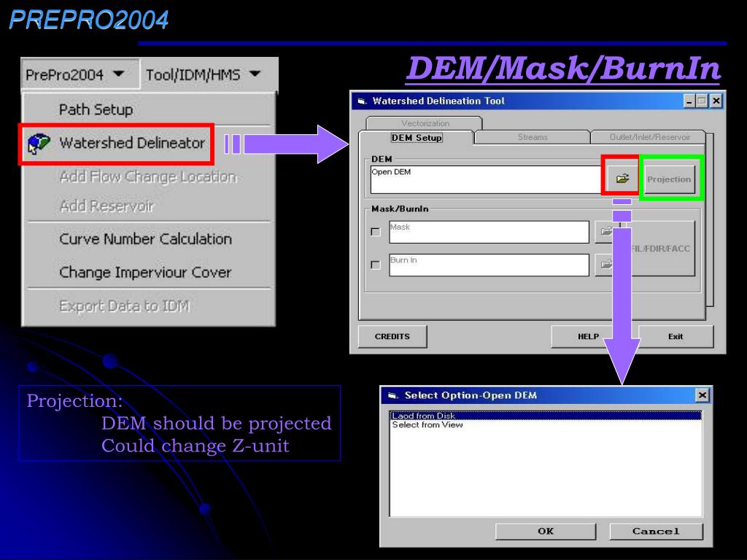
Task: Click the CREDITS button
Action: click(x=392, y=337)
